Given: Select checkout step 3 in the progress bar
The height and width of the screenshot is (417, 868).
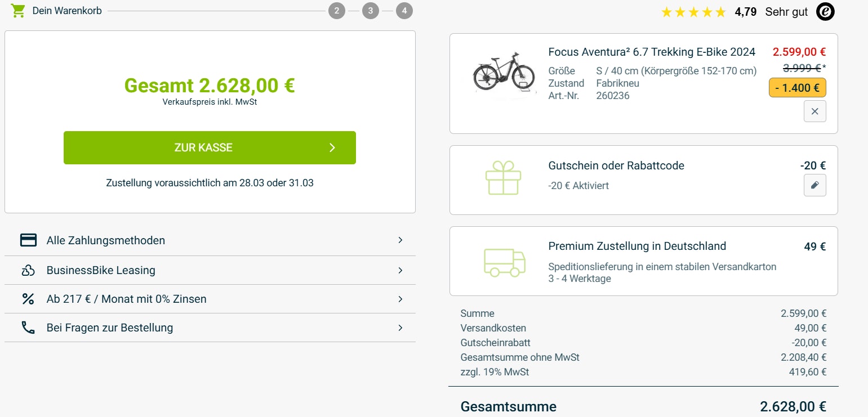Looking at the screenshot, I should click(x=371, y=10).
